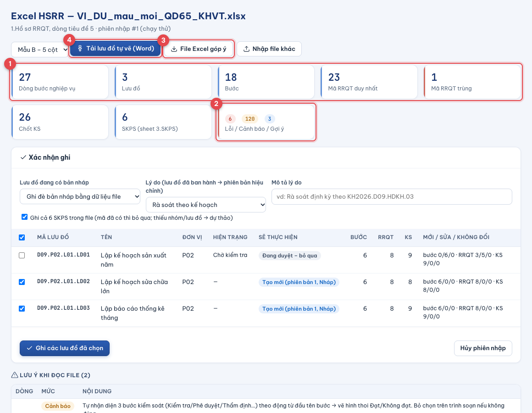Click the name Lập kế hoạch sản xuất năm
The image size is (532, 413).
click(133, 260)
